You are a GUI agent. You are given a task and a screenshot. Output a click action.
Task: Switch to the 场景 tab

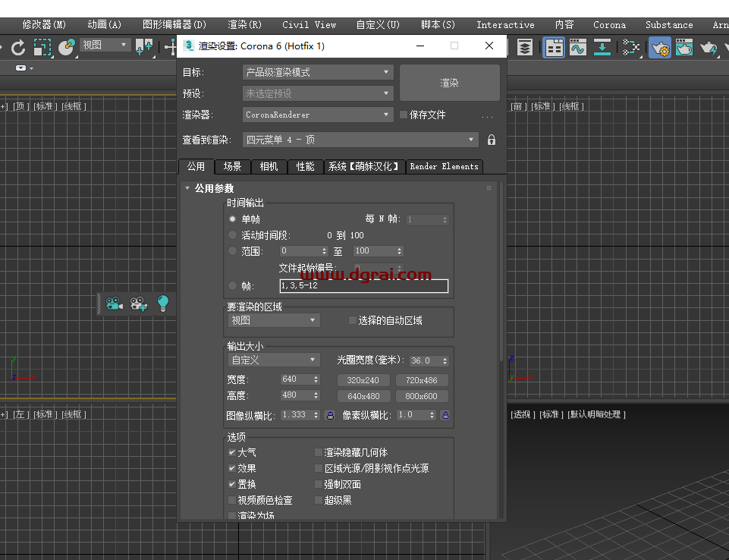coord(232,166)
